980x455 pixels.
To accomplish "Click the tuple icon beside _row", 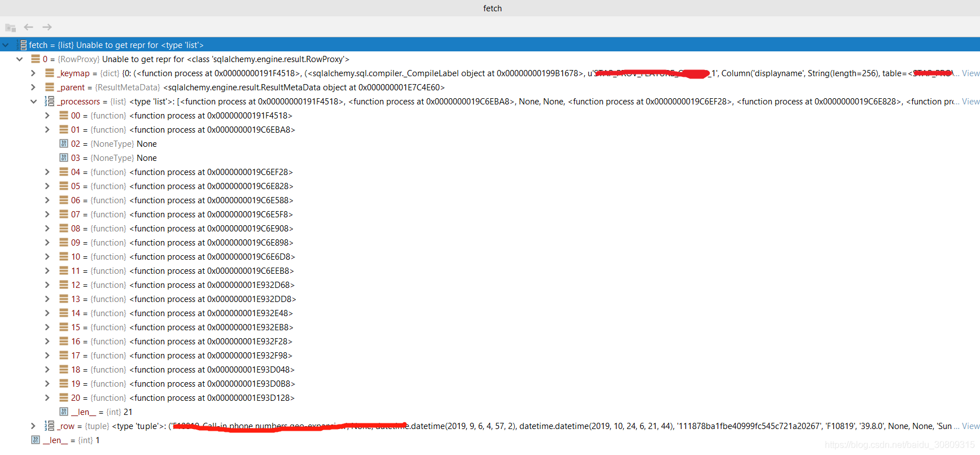I will coord(50,426).
